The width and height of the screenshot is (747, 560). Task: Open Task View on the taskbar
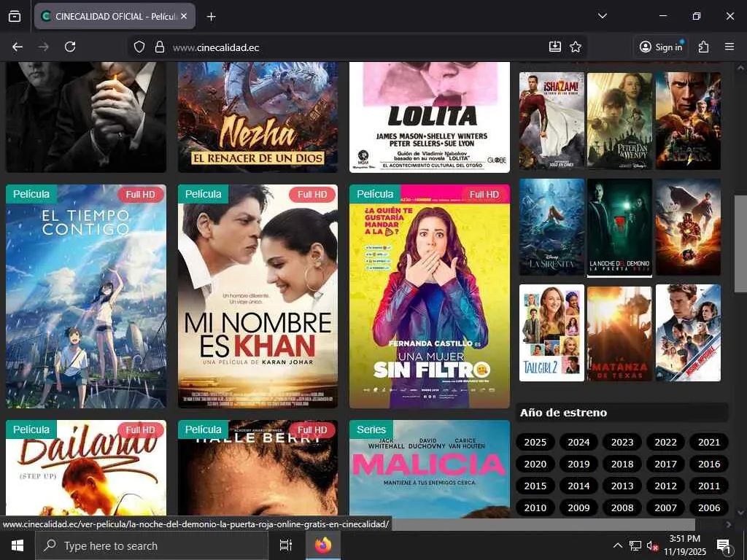286,545
